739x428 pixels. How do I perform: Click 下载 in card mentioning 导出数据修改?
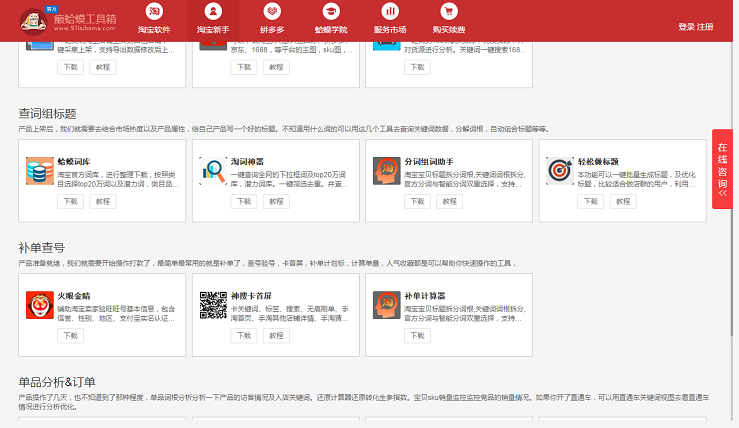click(71, 67)
